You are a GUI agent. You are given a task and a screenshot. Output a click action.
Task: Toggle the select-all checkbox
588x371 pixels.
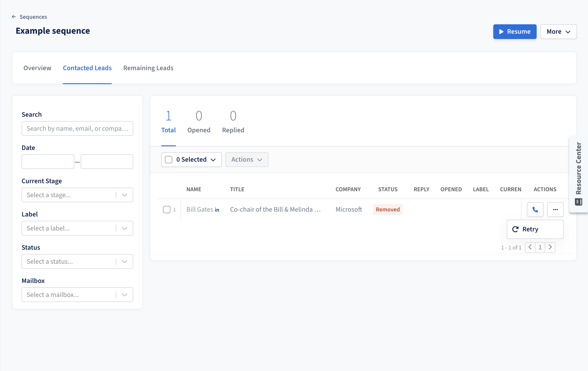tap(169, 159)
